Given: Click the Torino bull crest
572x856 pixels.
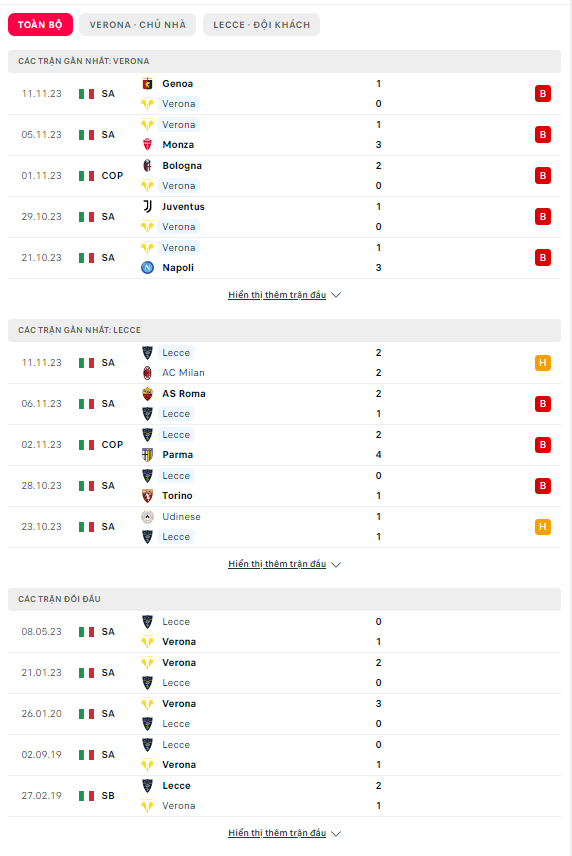Looking at the screenshot, I should point(147,496).
